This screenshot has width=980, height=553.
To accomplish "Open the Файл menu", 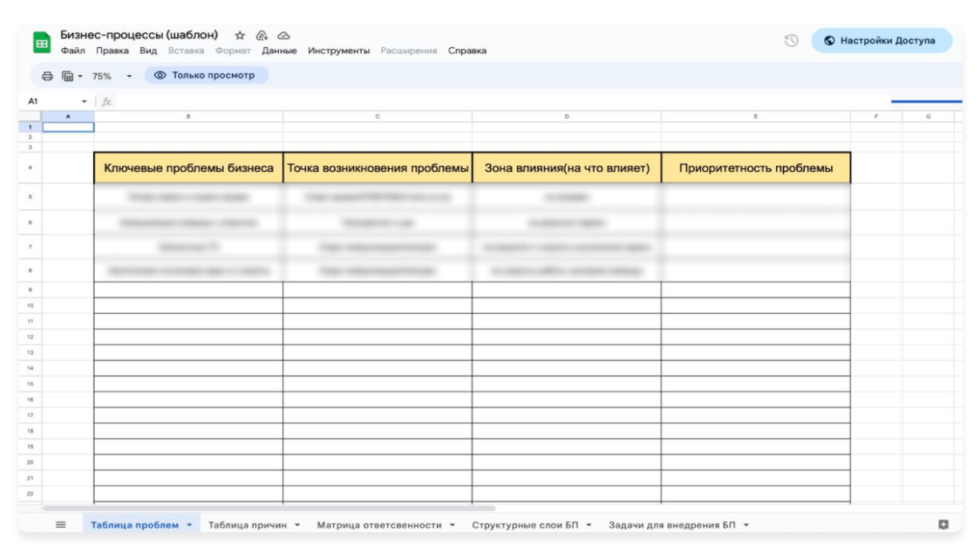I will 72,51.
